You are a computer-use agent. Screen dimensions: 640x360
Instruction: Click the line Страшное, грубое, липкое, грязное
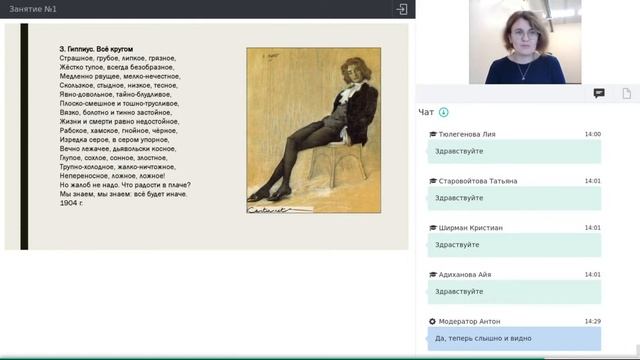click(x=118, y=58)
